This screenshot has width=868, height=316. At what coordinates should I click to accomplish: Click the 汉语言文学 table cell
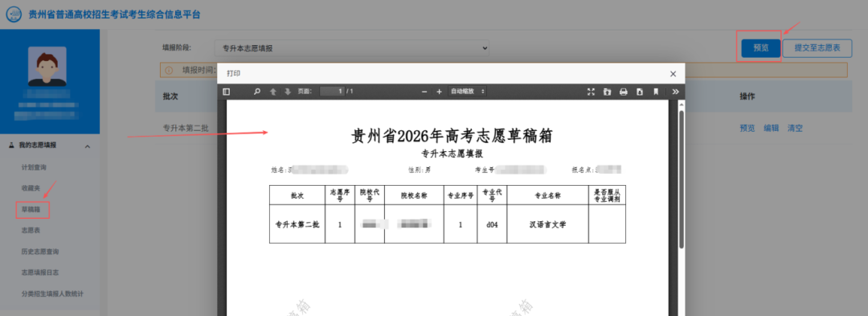pyautogui.click(x=547, y=224)
